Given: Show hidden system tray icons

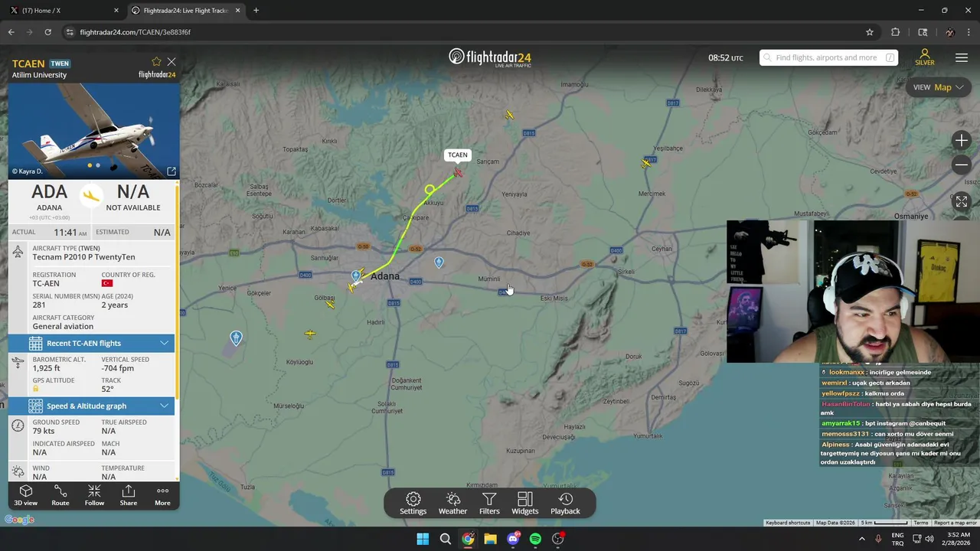Looking at the screenshot, I should (861, 539).
